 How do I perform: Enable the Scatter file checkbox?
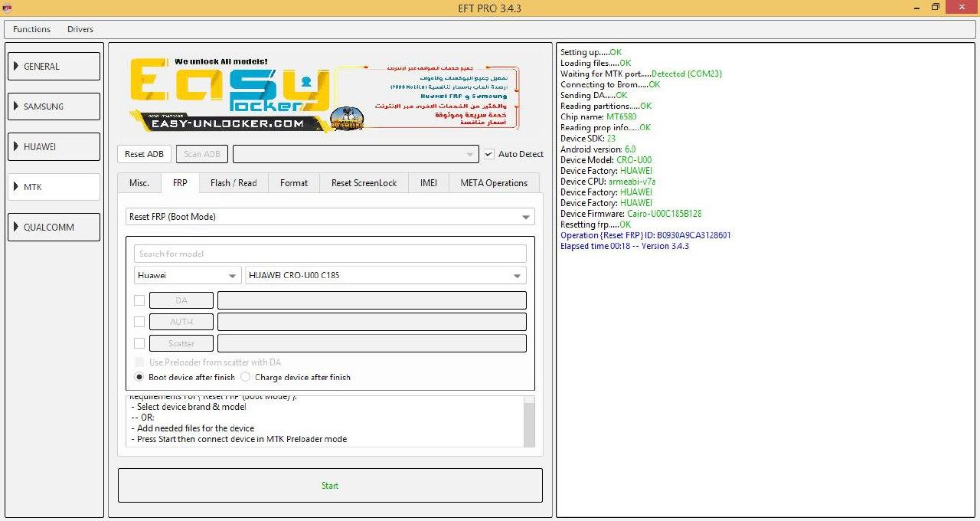[x=139, y=343]
